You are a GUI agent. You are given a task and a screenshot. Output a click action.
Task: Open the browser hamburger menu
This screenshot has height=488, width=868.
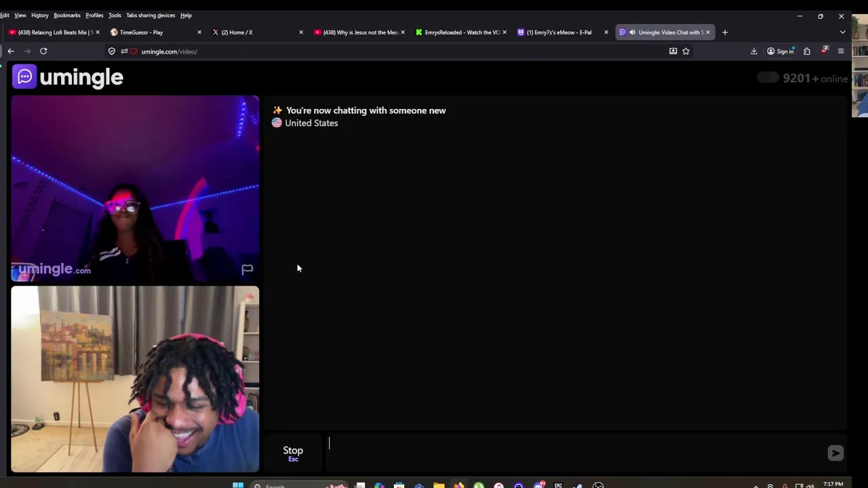[x=841, y=51]
